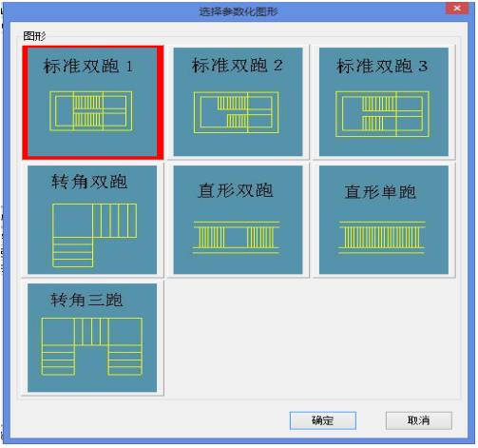This screenshot has width=478, height=448.
Task: Click the 标准双跑 3 floor plan diagram
Action: pyautogui.click(x=383, y=114)
